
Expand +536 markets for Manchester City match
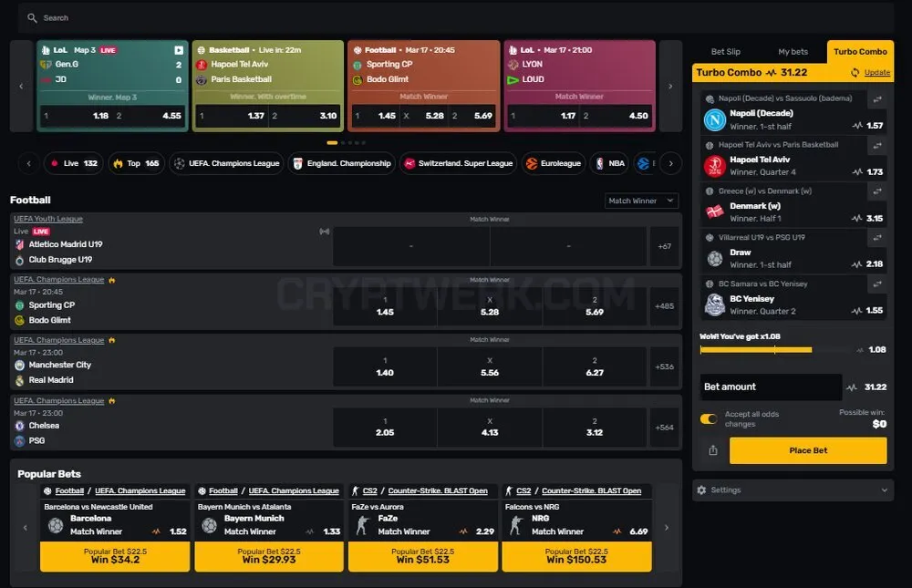point(664,367)
